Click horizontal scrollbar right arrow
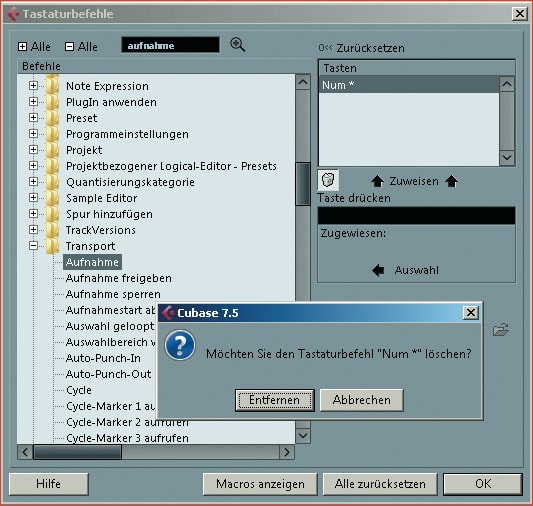Image resolution: width=533 pixels, height=506 pixels. 287,452
